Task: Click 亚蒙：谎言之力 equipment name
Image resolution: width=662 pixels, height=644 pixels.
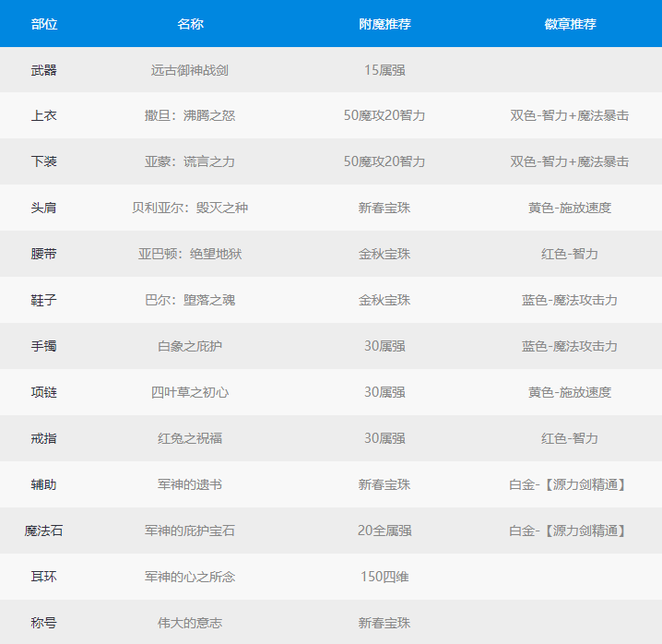Action: (190, 162)
